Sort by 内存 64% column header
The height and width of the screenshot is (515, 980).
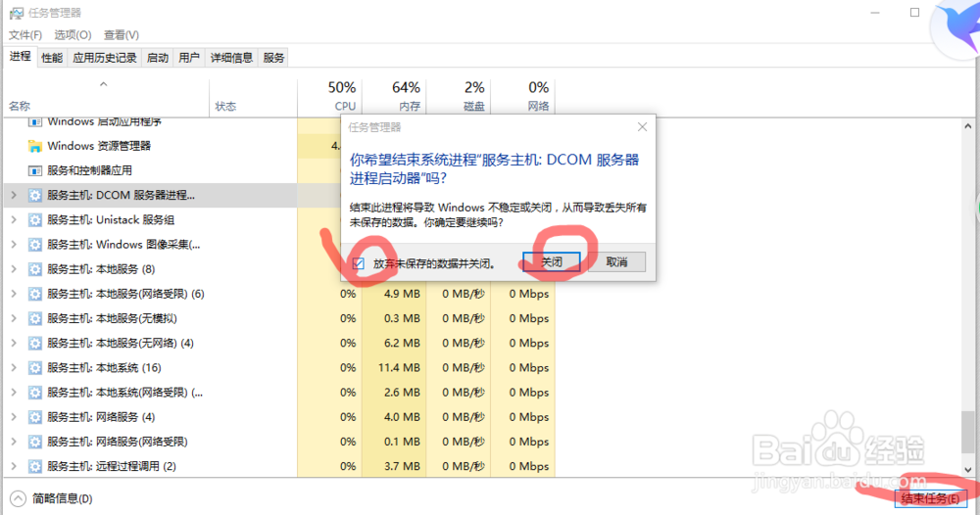[394, 96]
